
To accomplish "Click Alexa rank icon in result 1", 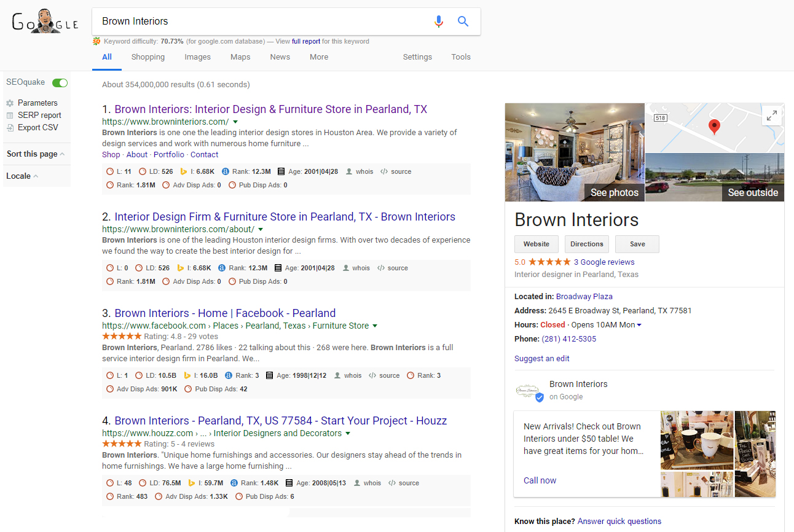I will 226,172.
